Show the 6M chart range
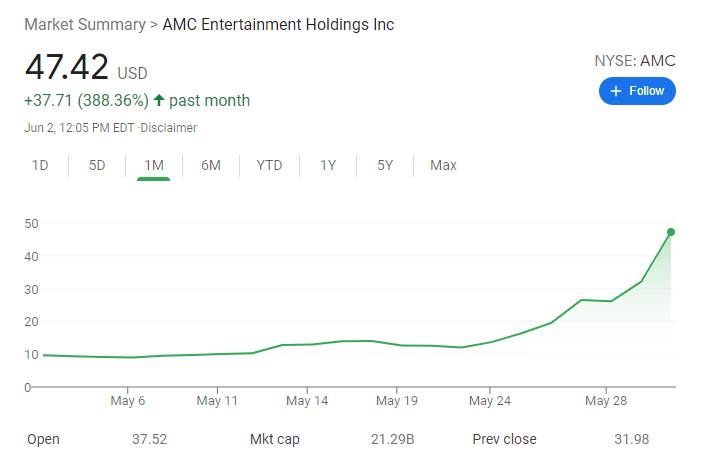715x452 pixels. (x=211, y=165)
